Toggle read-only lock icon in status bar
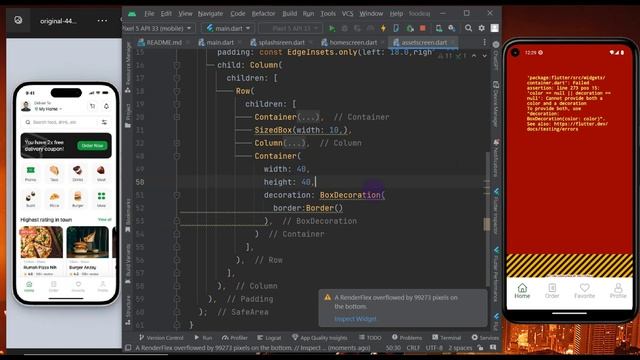 point(480,348)
